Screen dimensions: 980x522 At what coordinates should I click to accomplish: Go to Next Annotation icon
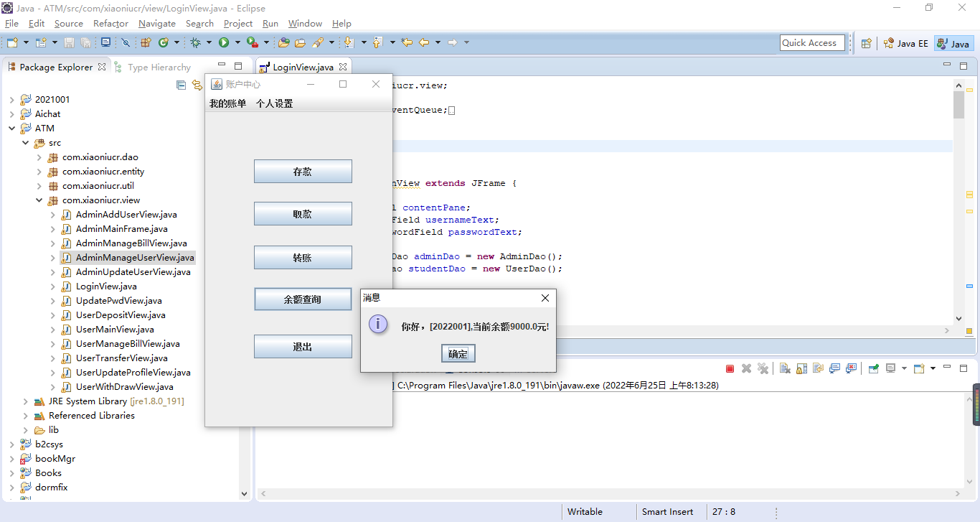[349, 43]
